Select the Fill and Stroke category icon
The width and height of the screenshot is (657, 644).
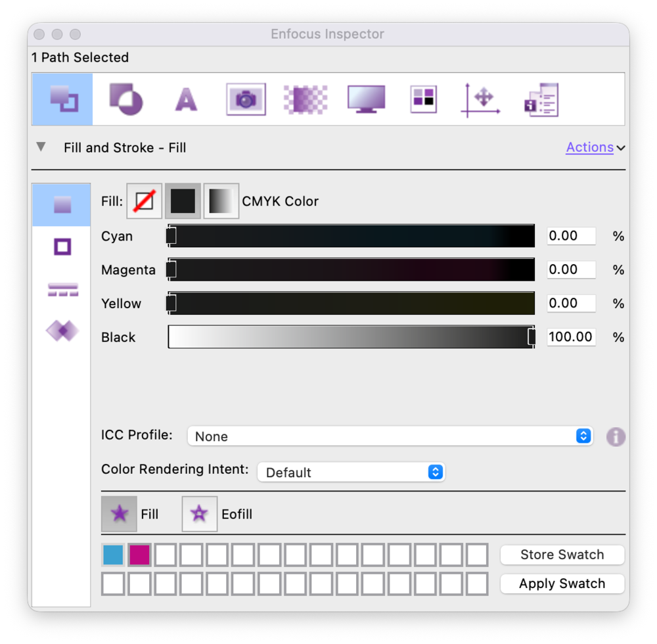63,99
